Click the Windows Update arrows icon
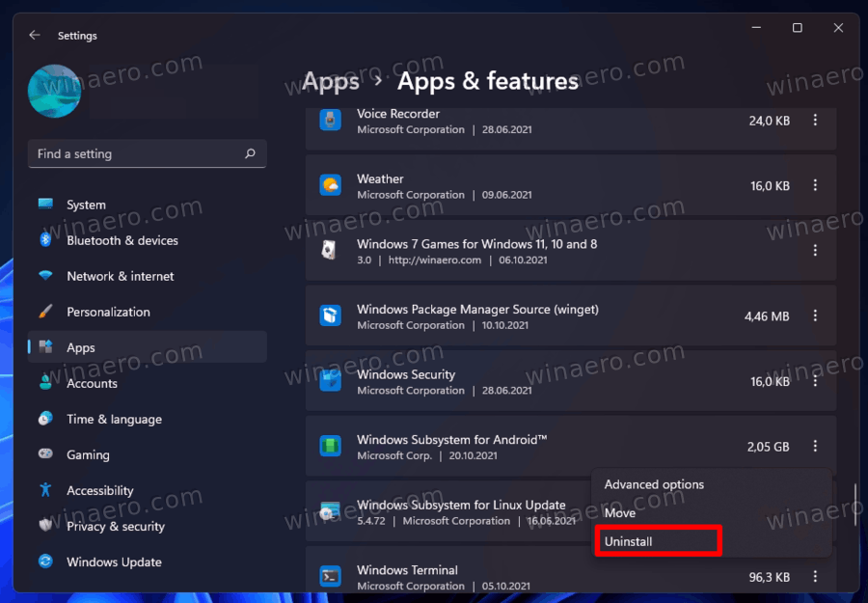 tap(45, 562)
